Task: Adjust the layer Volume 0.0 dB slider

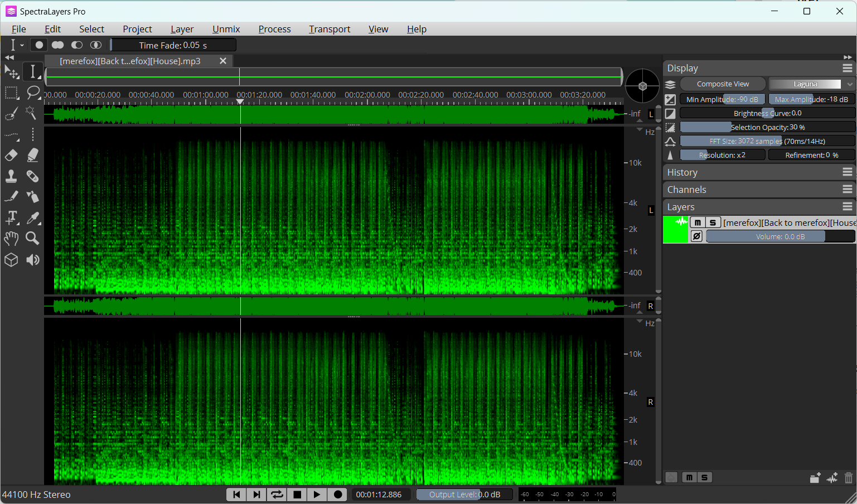Action: pos(780,236)
